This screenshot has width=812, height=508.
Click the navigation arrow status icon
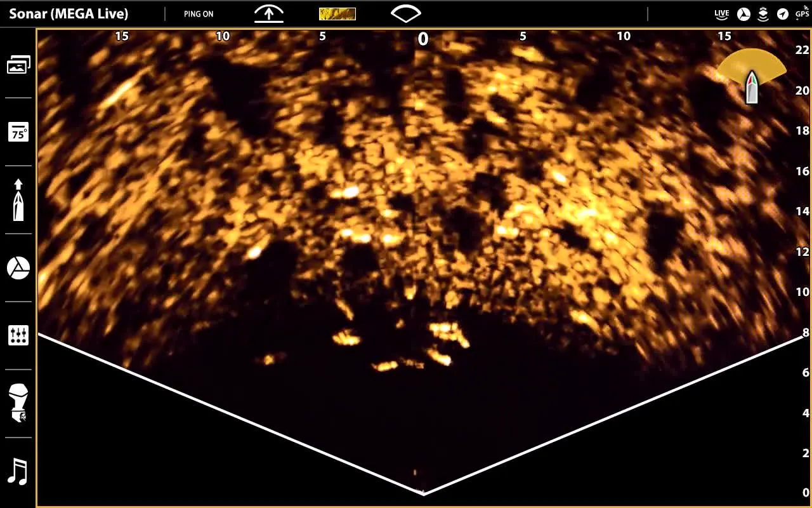783,14
